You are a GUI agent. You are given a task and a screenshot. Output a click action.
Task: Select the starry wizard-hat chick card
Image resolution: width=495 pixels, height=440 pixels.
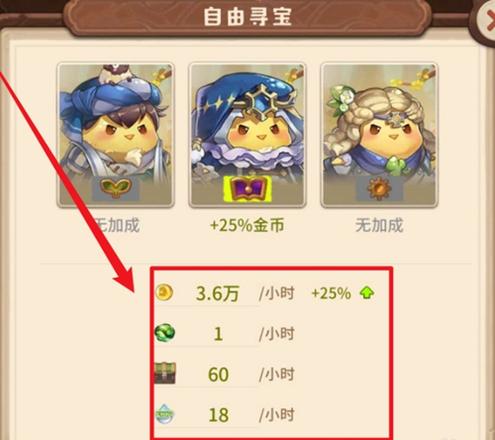pyautogui.click(x=247, y=135)
